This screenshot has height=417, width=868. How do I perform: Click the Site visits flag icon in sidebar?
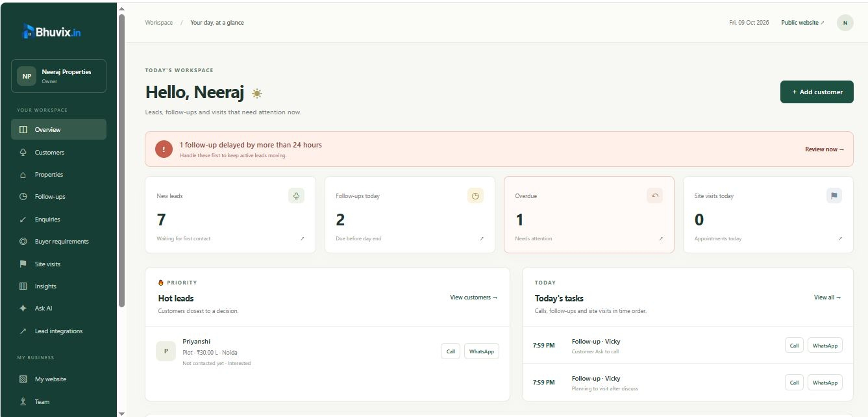[23, 264]
